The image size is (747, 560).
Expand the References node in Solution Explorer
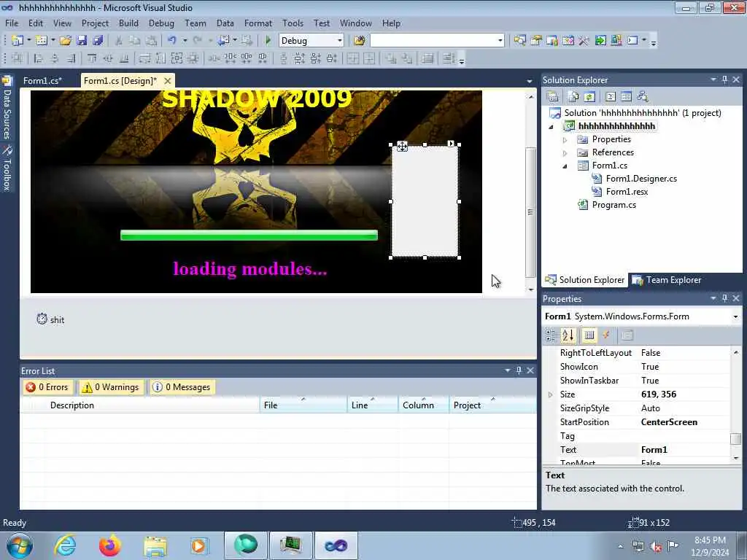click(565, 153)
